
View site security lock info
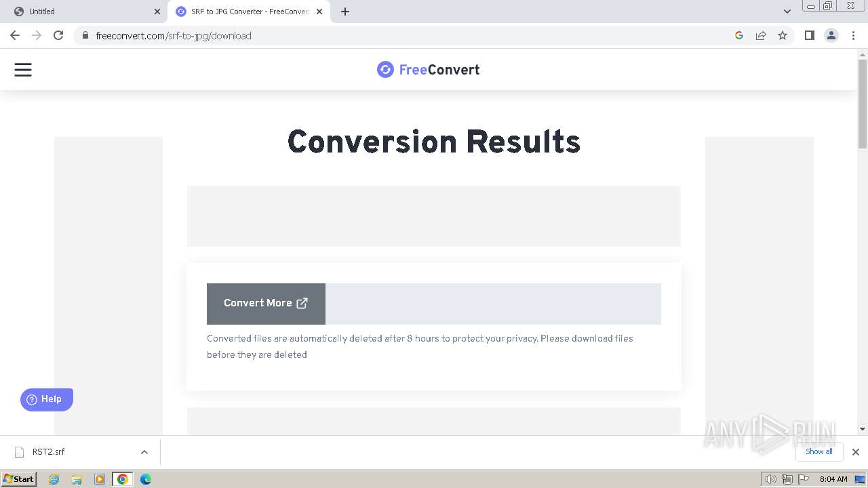pyautogui.click(x=85, y=36)
